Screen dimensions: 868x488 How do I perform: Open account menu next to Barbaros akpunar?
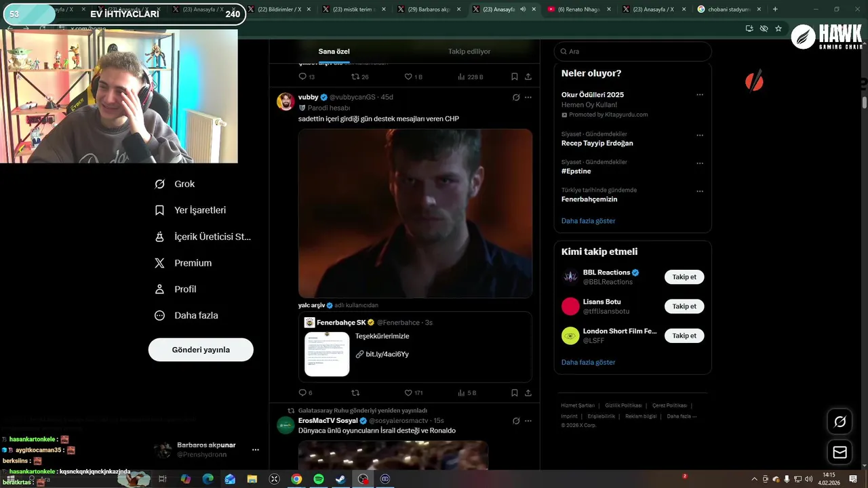point(256,449)
